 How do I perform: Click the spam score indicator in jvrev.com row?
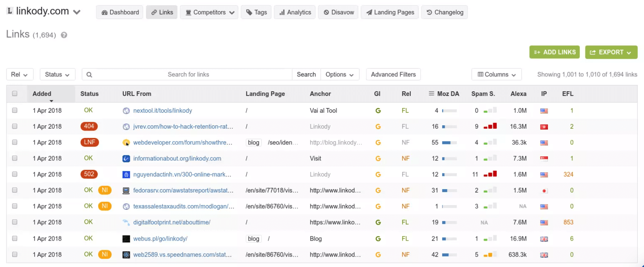coord(490,126)
